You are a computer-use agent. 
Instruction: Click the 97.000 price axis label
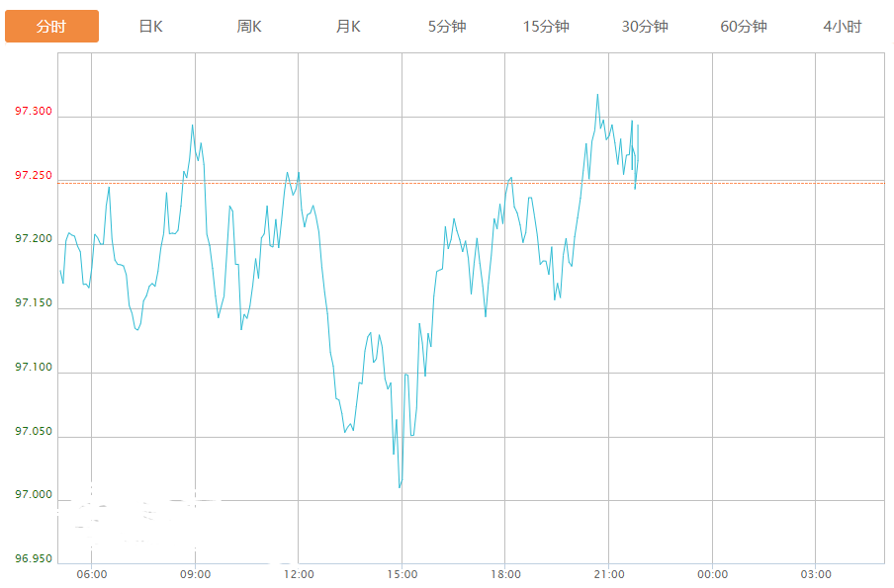tap(34, 494)
